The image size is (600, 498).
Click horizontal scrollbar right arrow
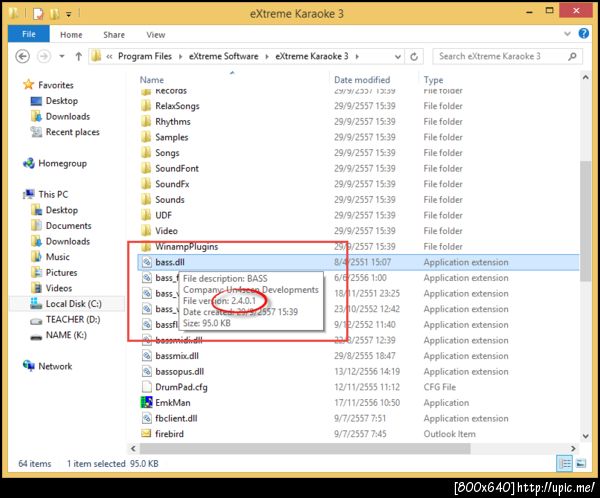[x=573, y=448]
